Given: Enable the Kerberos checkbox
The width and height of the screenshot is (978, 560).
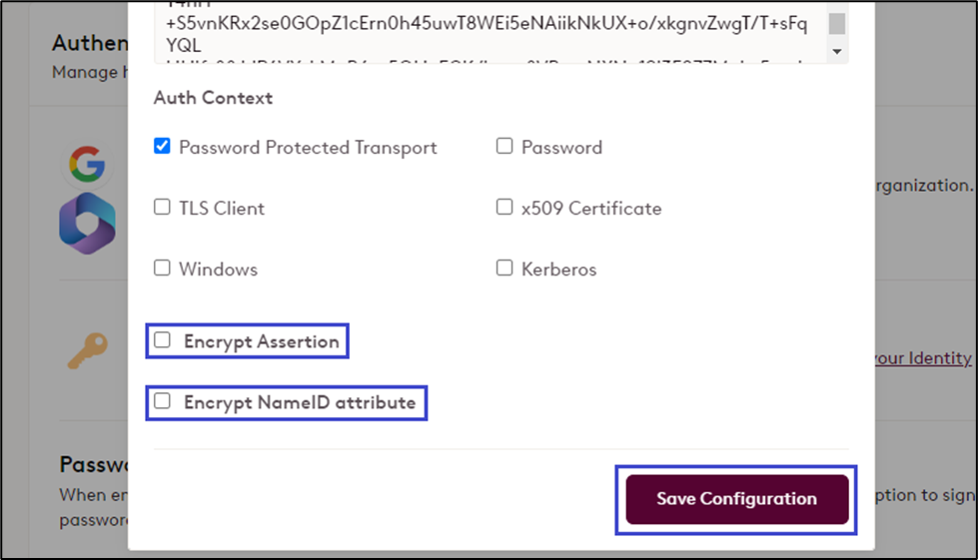Looking at the screenshot, I should [504, 269].
